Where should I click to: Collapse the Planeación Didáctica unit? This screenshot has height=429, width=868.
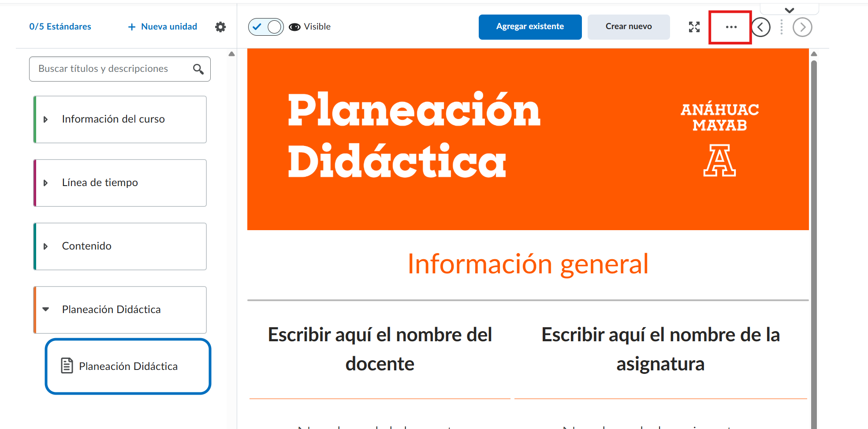coord(45,310)
